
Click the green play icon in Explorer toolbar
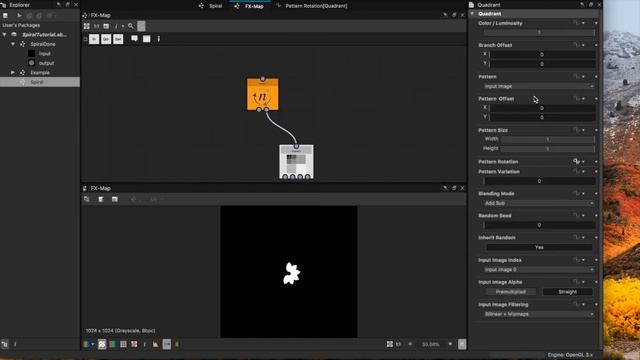tap(19, 16)
